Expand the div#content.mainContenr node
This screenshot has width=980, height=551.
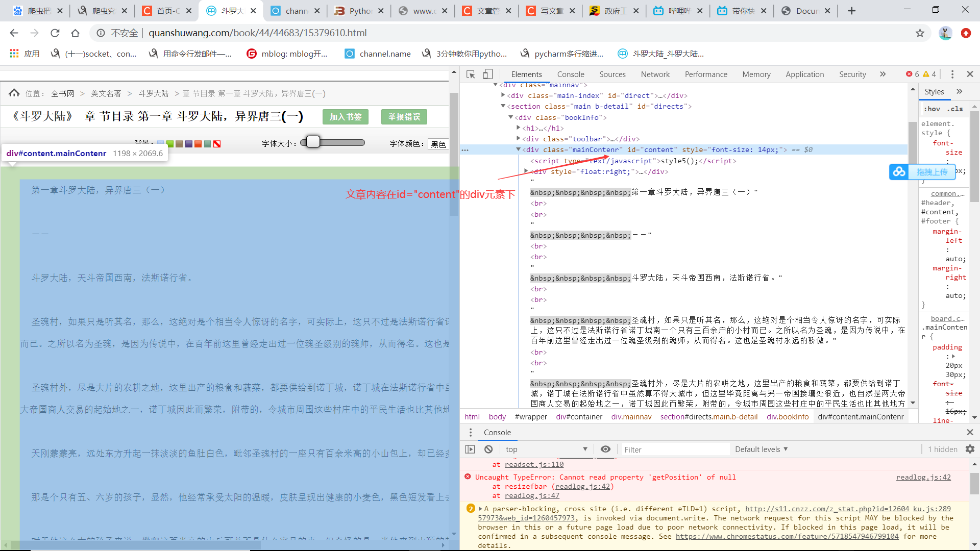pos(519,149)
